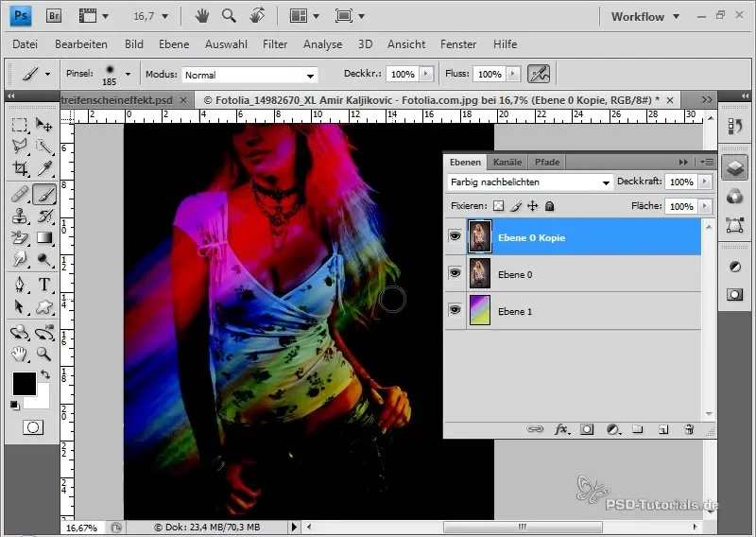The width and height of the screenshot is (756, 537).
Task: Switch to the treifenscheineffekt.psd document tab
Action: click(x=117, y=100)
